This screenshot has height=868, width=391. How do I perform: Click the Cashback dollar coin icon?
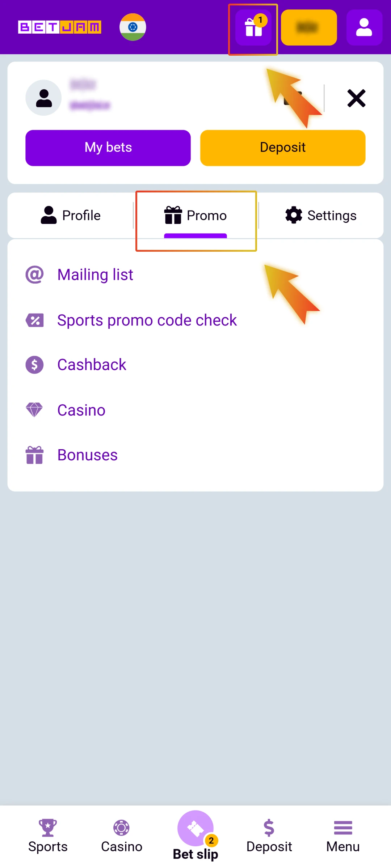34,365
